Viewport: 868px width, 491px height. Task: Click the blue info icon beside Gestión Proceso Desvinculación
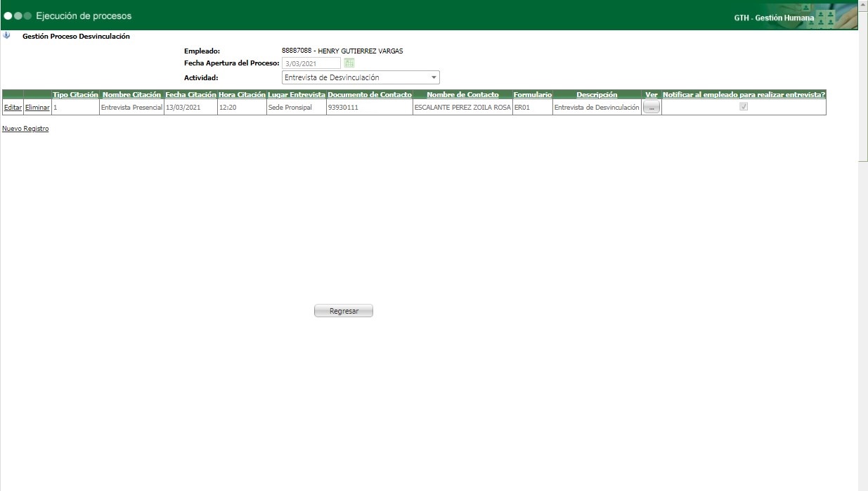point(7,35)
